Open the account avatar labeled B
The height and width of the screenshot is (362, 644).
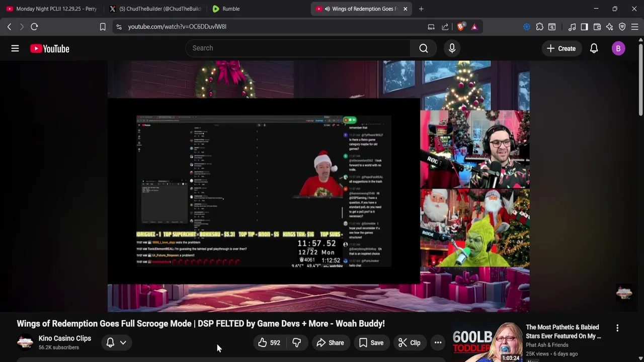tap(618, 48)
